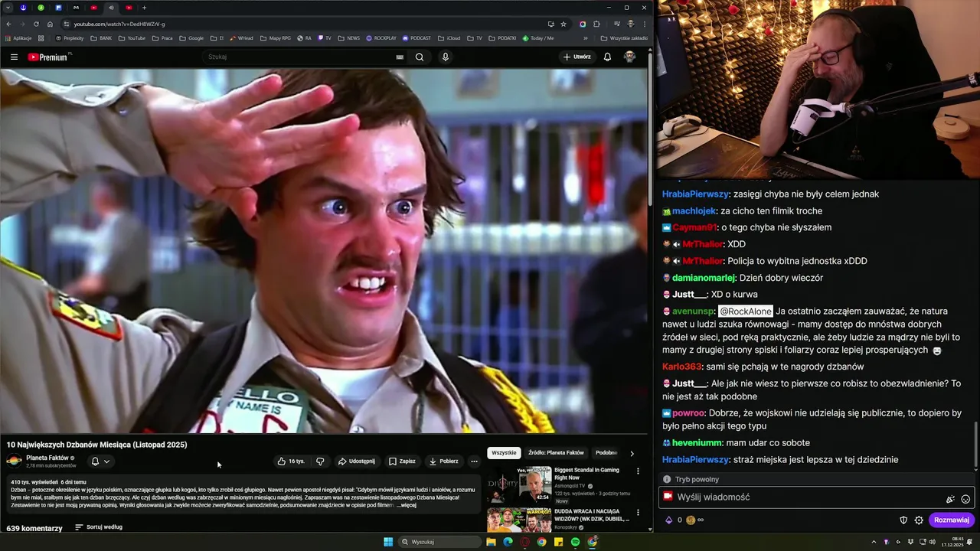Open Wszystkie zakładki folder
Screen dimensions: 980x551
[x=624, y=37]
